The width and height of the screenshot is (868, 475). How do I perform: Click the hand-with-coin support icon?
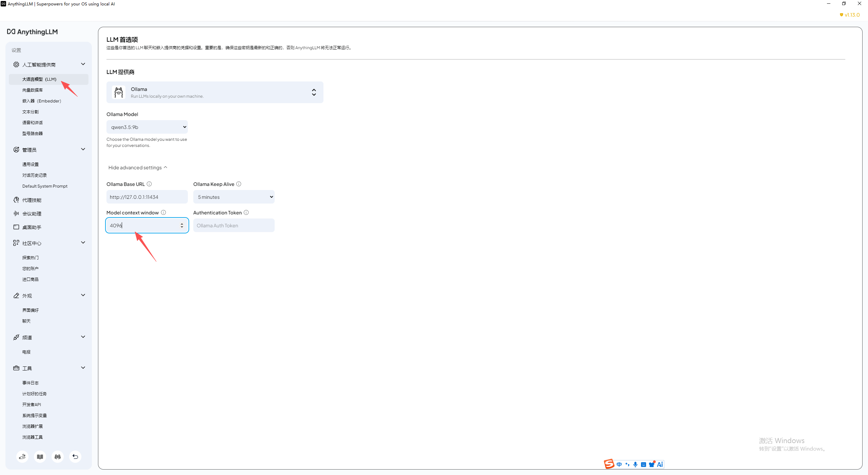pyautogui.click(x=22, y=457)
